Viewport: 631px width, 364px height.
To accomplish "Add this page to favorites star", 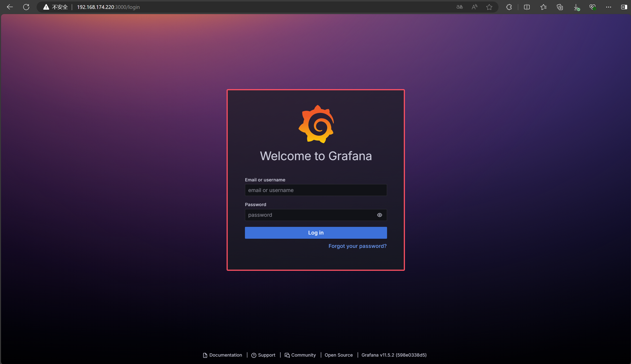I will [489, 7].
